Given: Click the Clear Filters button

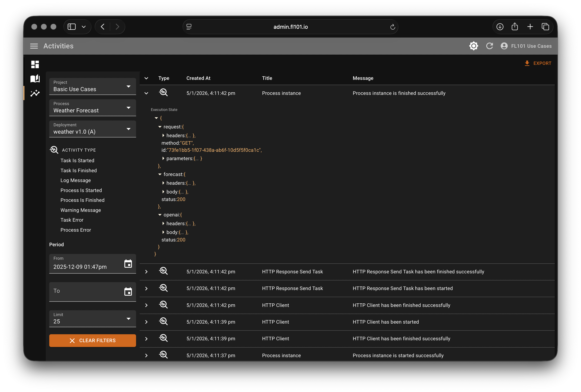Looking at the screenshot, I should click(92, 340).
